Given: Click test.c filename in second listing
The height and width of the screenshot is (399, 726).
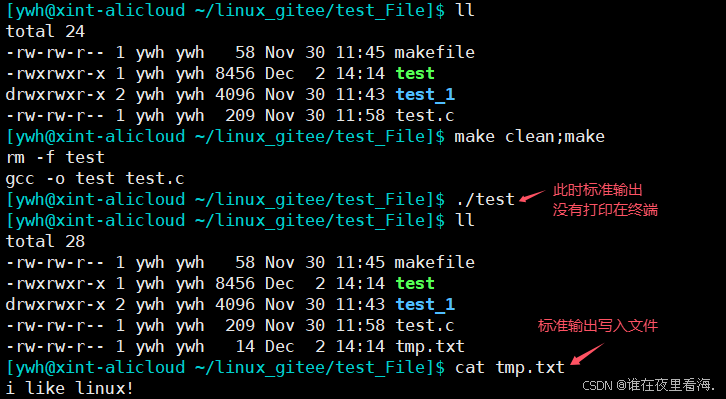Looking at the screenshot, I should 425,325.
